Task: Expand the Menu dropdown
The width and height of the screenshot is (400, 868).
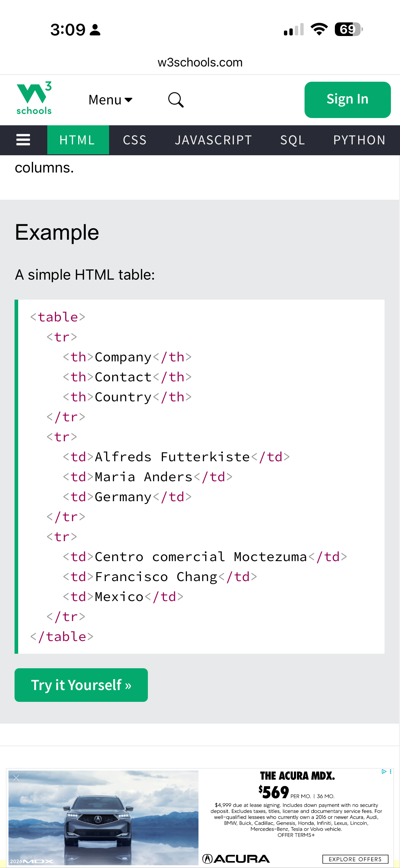Action: click(x=110, y=100)
